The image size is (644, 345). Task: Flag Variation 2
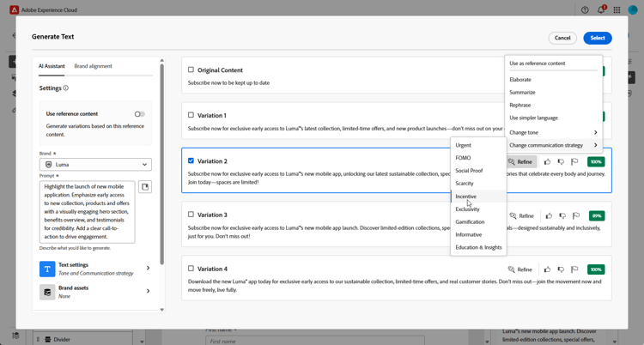click(574, 162)
